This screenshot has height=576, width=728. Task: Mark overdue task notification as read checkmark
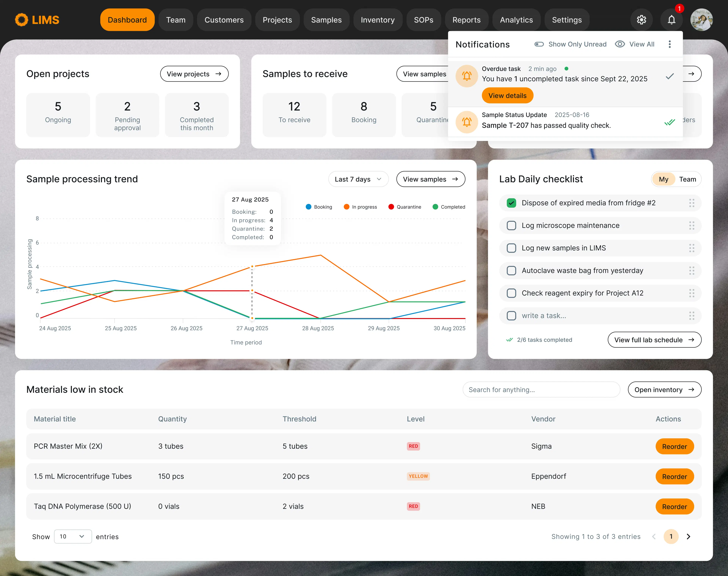click(670, 76)
